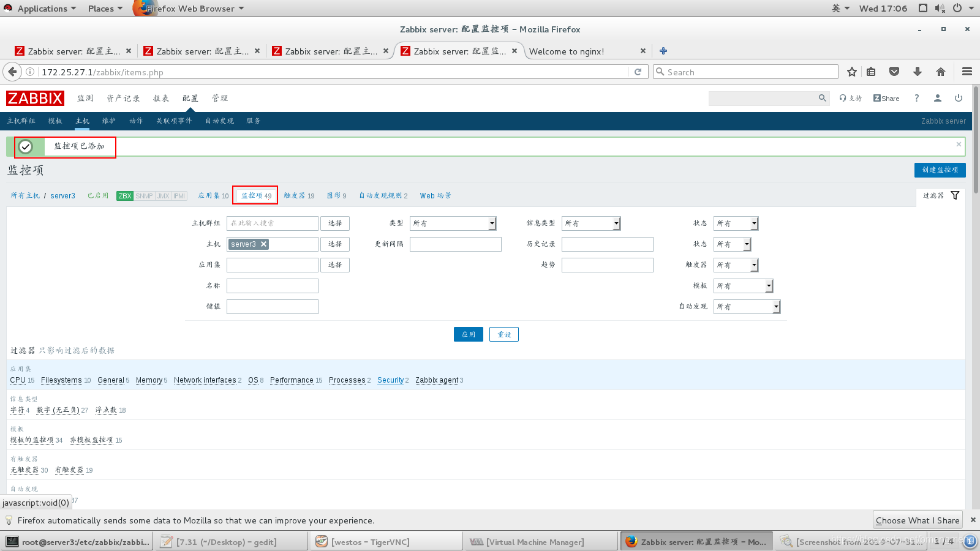This screenshot has width=980, height=551.
Task: Open the 信息类型 dropdown
Action: click(x=591, y=223)
